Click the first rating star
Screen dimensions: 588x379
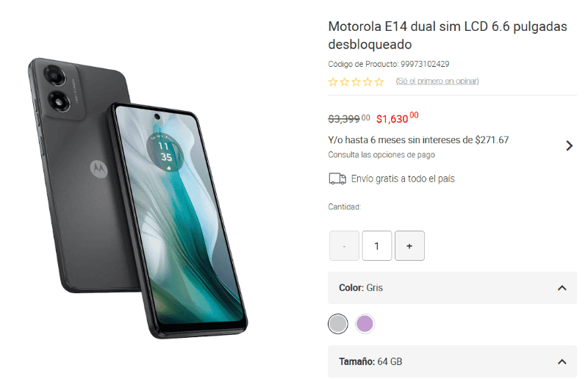(x=333, y=82)
